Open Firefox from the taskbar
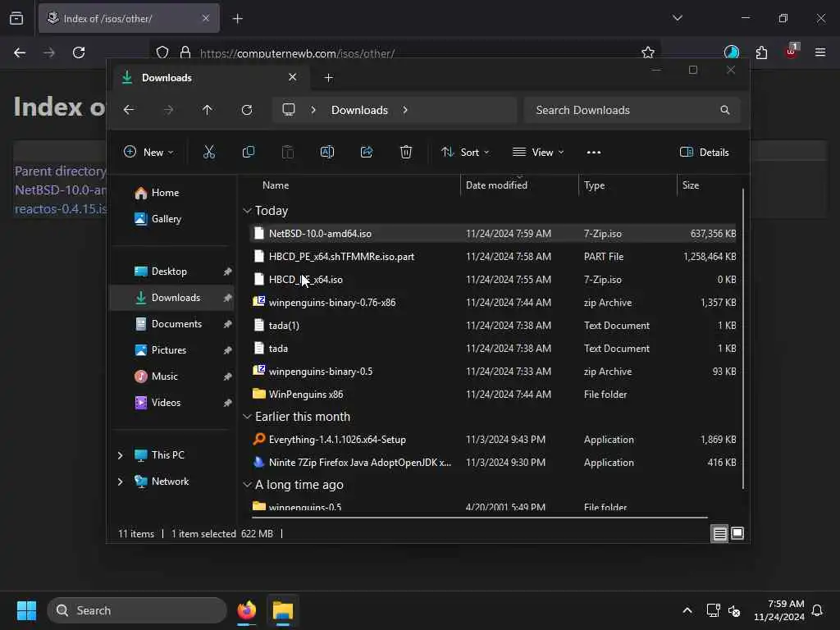This screenshot has height=630, width=840. (246, 610)
